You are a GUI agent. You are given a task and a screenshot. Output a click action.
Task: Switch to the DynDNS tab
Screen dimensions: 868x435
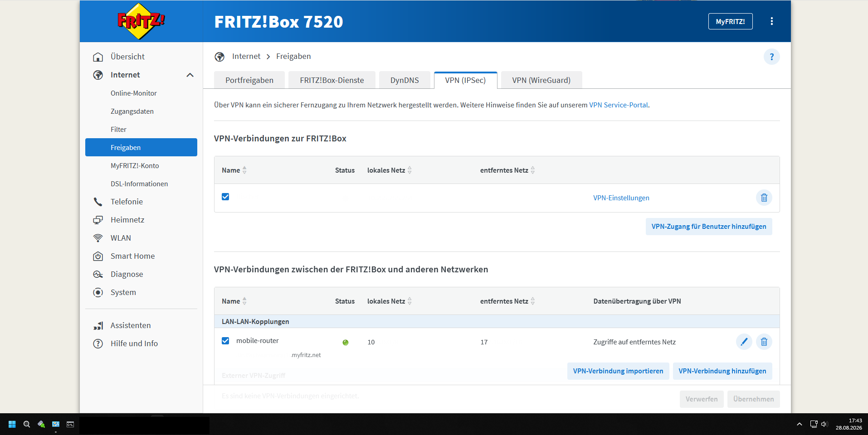pyautogui.click(x=405, y=80)
